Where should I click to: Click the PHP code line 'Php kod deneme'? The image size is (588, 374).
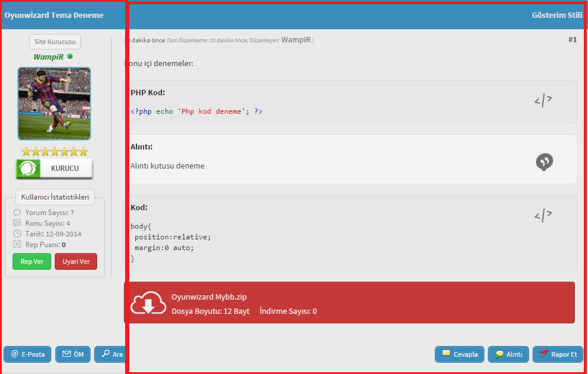coord(197,111)
